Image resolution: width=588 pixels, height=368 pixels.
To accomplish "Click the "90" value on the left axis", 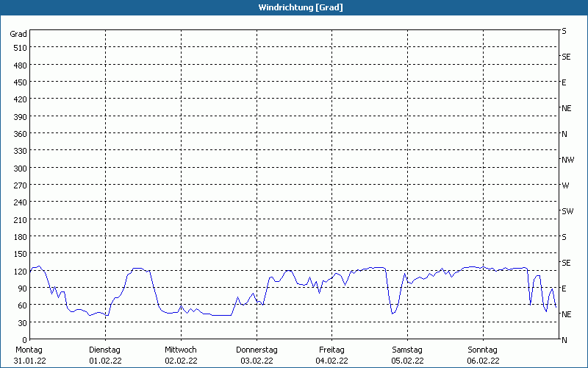I will tap(23, 289).
